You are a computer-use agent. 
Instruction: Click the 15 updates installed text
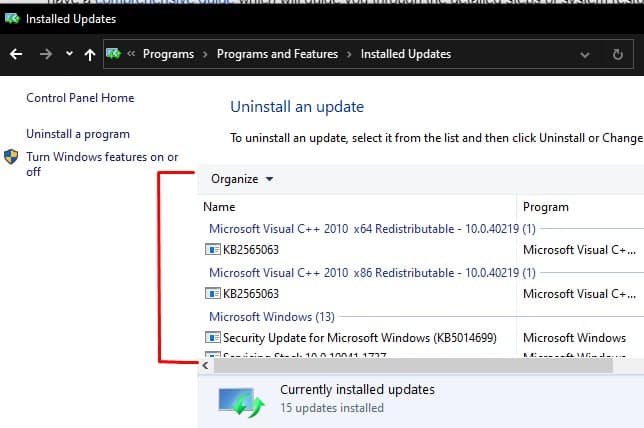[x=332, y=408]
